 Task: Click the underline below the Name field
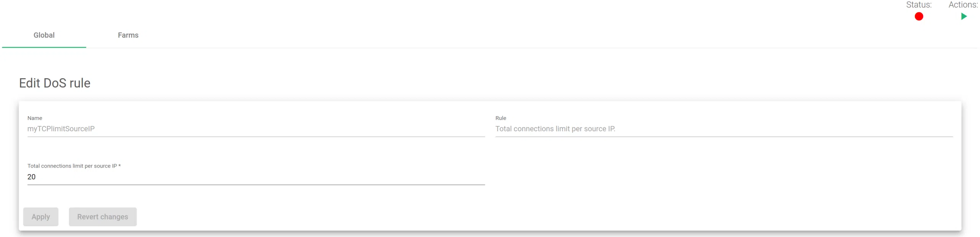tap(256, 137)
